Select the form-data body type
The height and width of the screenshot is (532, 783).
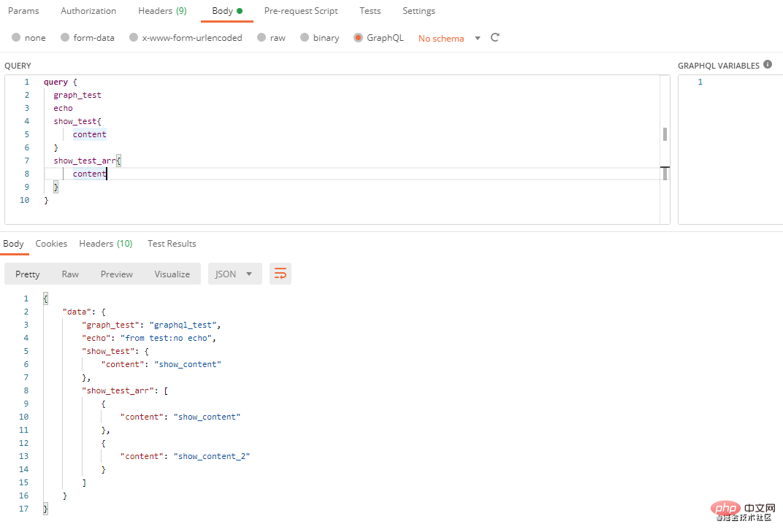[x=88, y=37]
